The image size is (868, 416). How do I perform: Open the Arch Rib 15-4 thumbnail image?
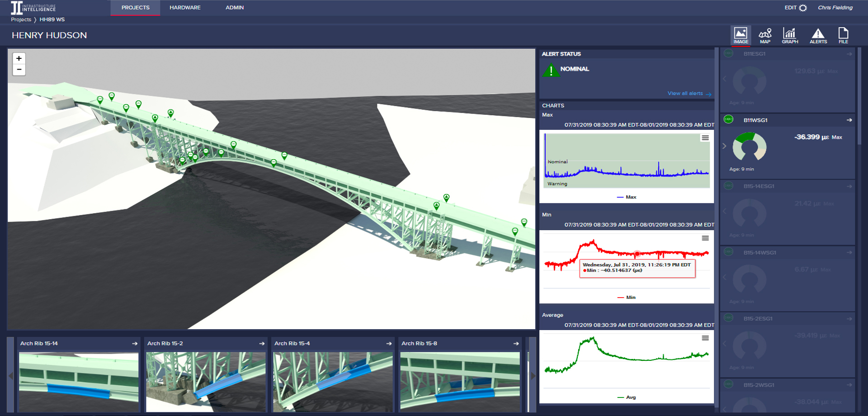333,383
